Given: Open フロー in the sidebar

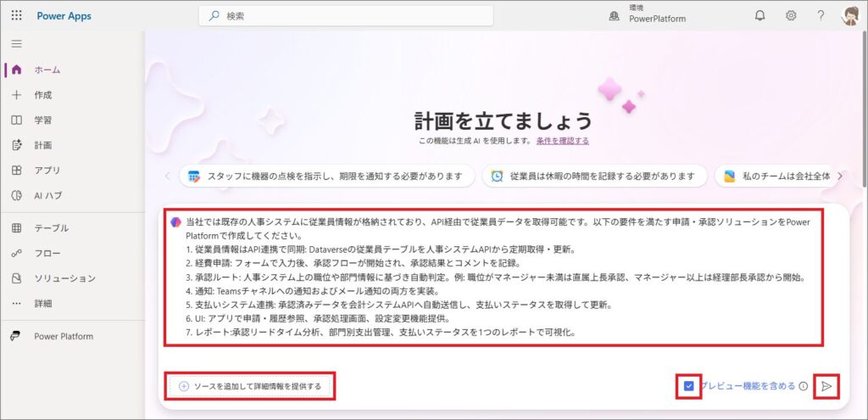Looking at the screenshot, I should 47,253.
